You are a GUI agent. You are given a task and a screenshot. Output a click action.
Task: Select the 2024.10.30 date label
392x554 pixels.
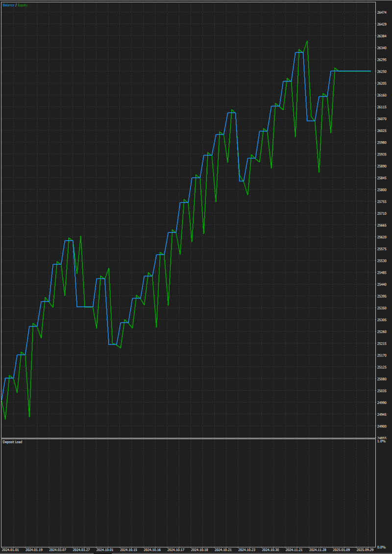tap(270, 550)
